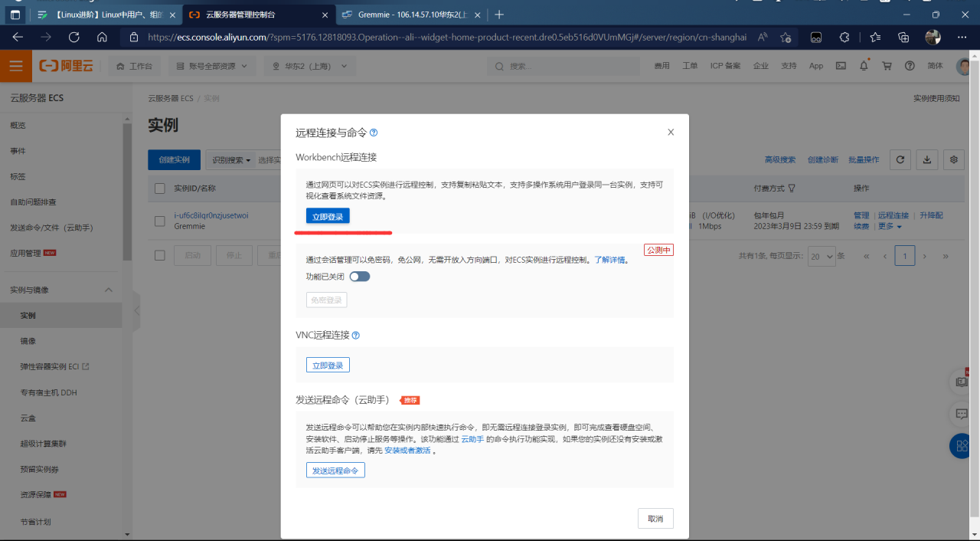This screenshot has width=980, height=541.
Task: Expand the 更多 actions dropdown in the instance row
Action: (x=889, y=227)
